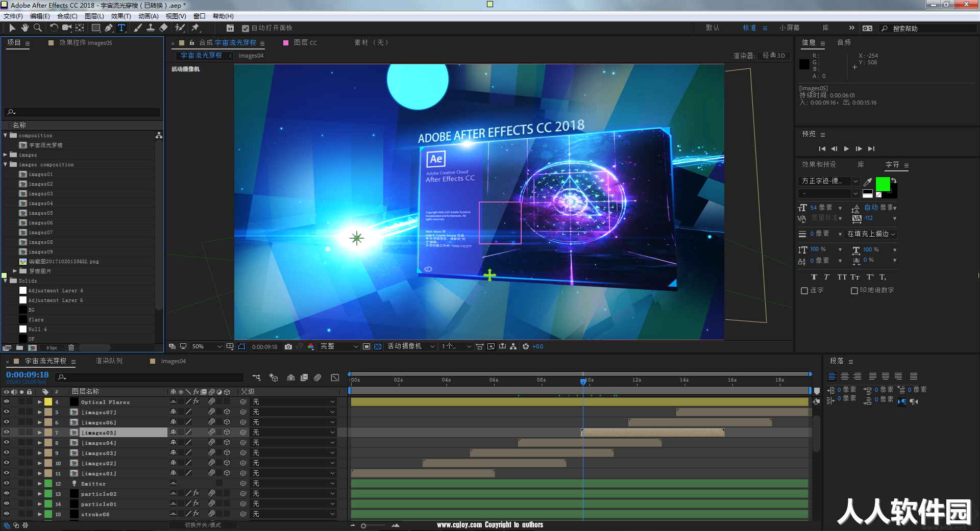Image resolution: width=980 pixels, height=531 pixels.
Task: Select the Selection arrow tool
Action: point(12,28)
